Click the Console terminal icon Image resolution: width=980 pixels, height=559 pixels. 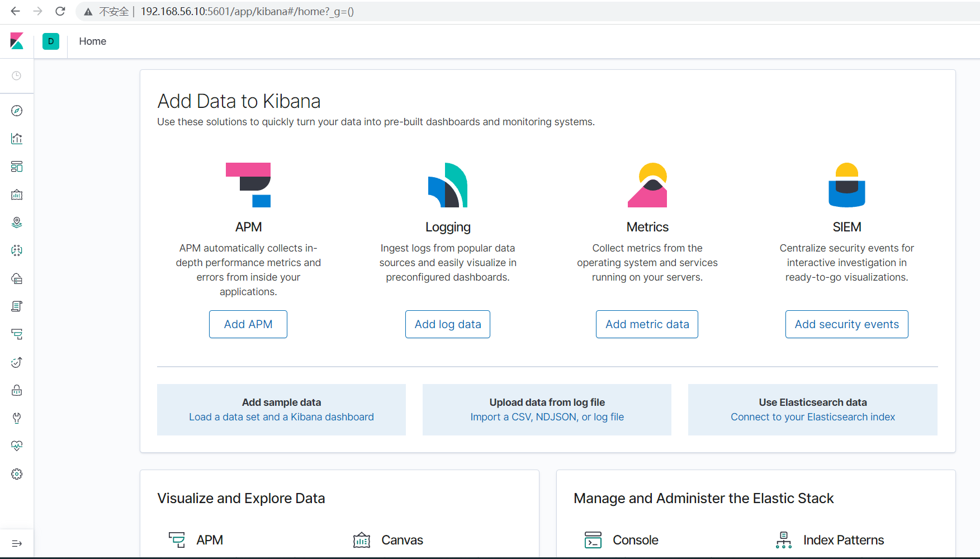pyautogui.click(x=593, y=540)
